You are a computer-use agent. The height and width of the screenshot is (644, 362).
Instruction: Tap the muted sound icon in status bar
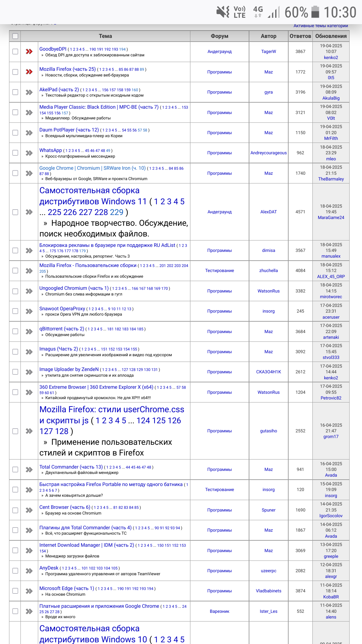pos(223,12)
